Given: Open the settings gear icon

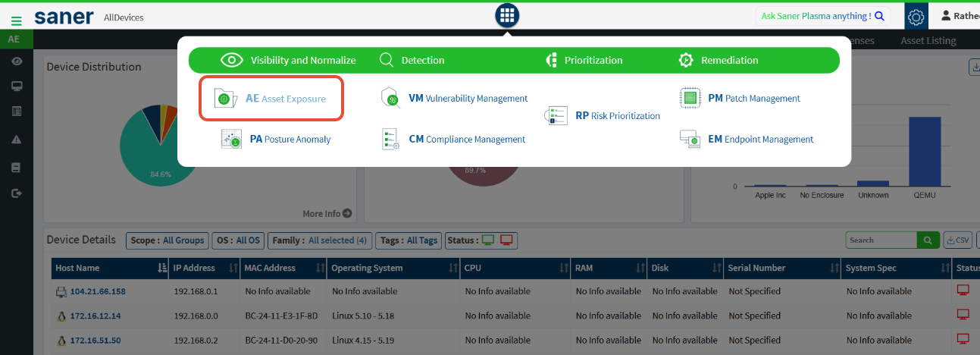Looking at the screenshot, I should pos(916,16).
